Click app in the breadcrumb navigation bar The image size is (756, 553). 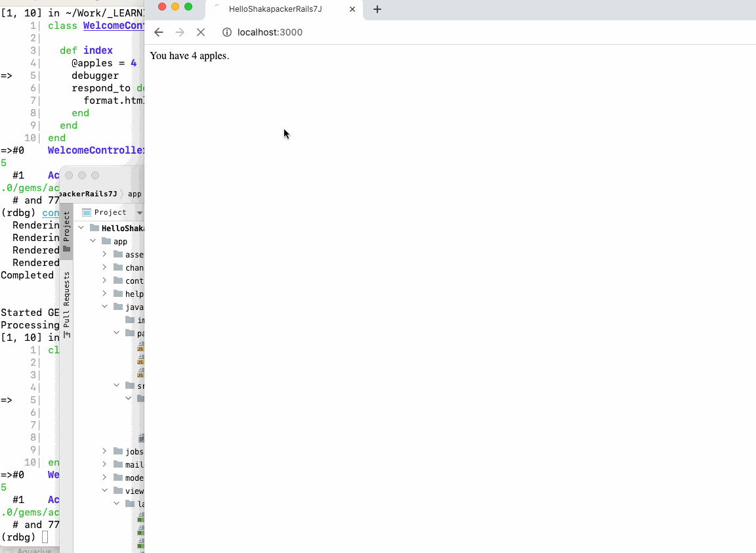tap(134, 194)
